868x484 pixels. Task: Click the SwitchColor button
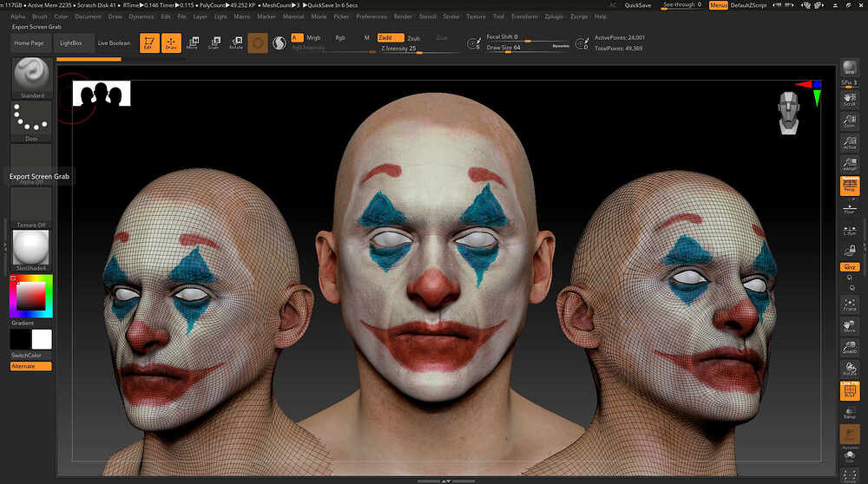click(27, 355)
